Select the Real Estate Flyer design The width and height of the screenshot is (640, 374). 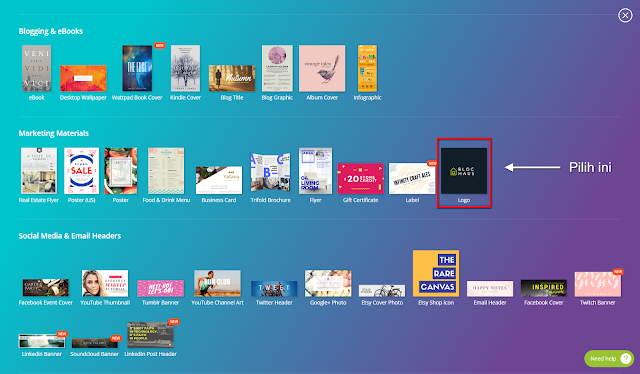click(x=39, y=171)
